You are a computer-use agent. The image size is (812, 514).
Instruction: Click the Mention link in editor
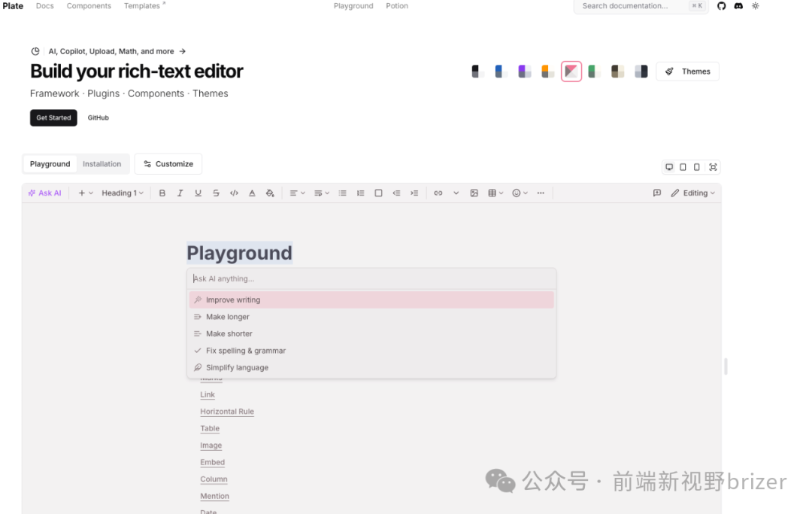pyautogui.click(x=215, y=496)
